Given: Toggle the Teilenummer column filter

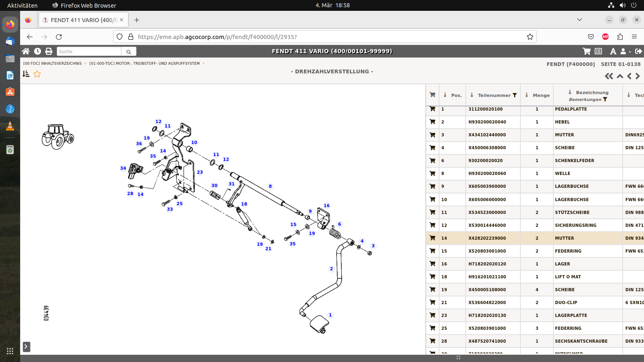Looking at the screenshot, I should tap(514, 95).
